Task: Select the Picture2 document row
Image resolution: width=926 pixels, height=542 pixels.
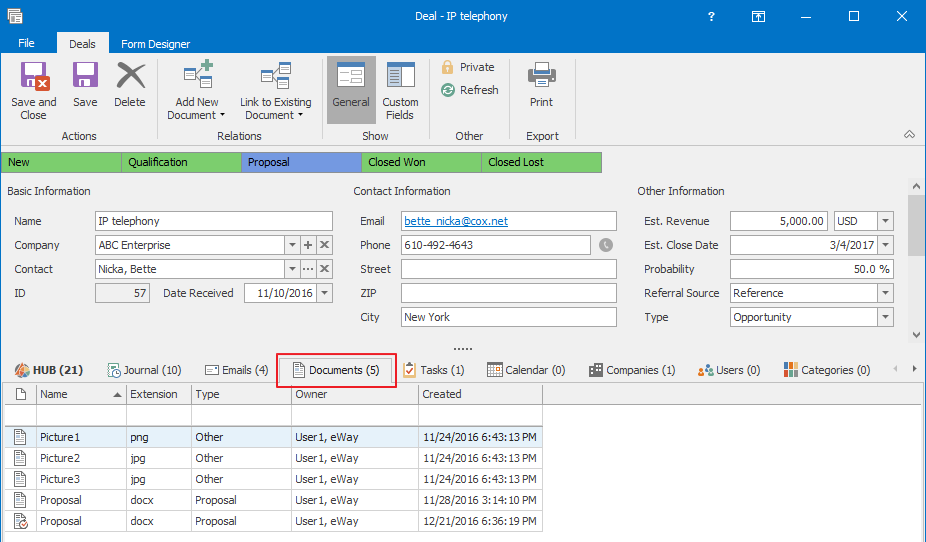Action: click(x=273, y=458)
